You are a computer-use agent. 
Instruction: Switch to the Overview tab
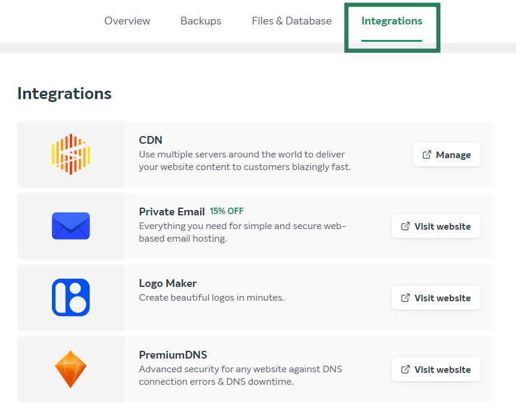coord(127,21)
